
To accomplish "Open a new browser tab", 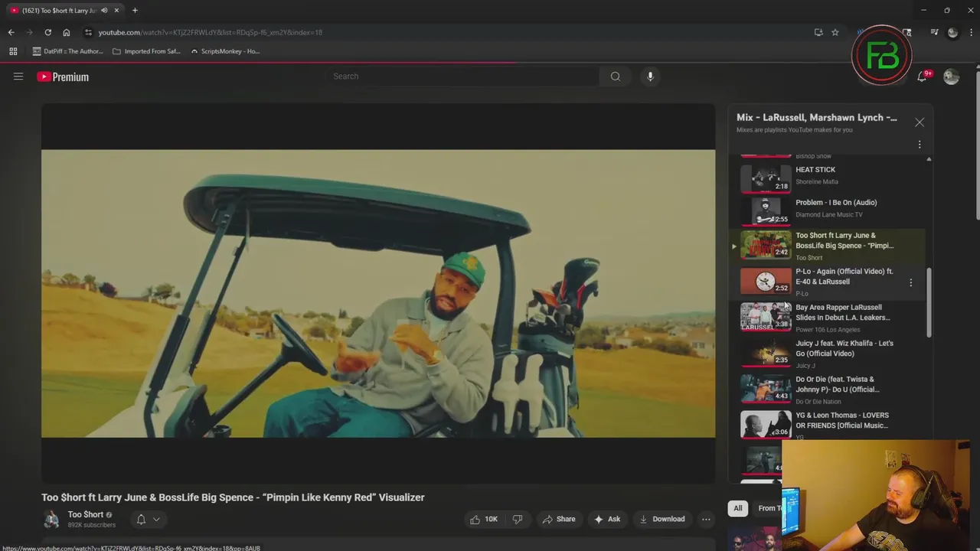I will pos(135,10).
